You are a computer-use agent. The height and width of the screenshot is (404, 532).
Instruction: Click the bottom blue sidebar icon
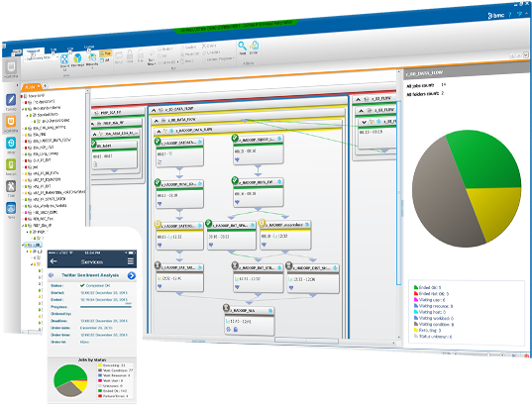(11, 208)
